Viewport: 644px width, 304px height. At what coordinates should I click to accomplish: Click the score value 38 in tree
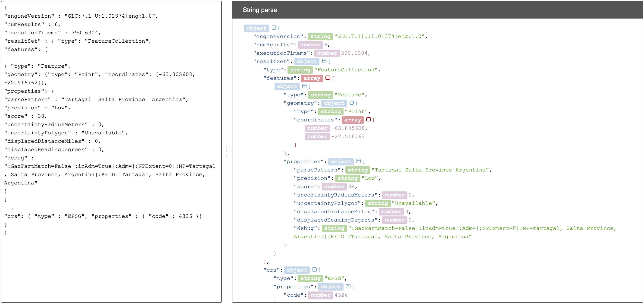[351, 187]
